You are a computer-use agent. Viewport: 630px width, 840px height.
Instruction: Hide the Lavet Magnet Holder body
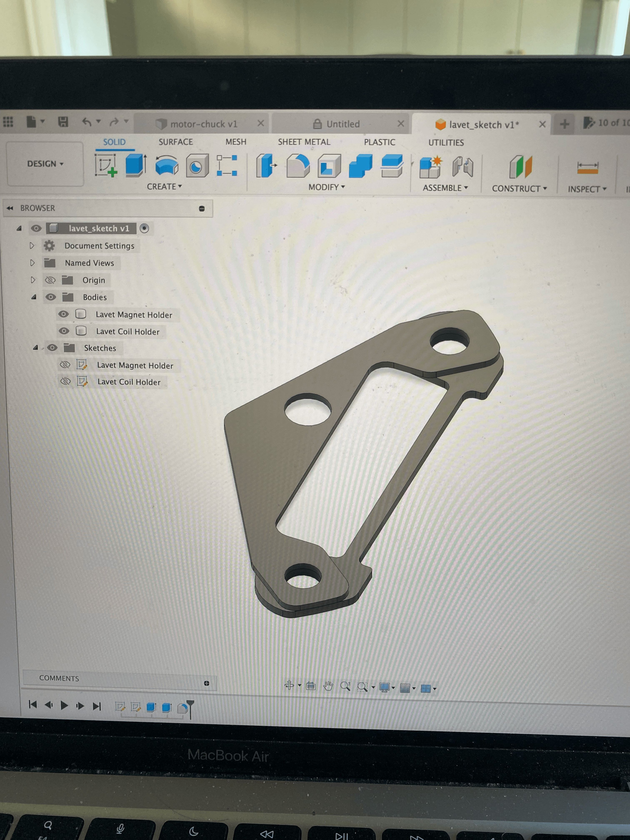[63, 314]
